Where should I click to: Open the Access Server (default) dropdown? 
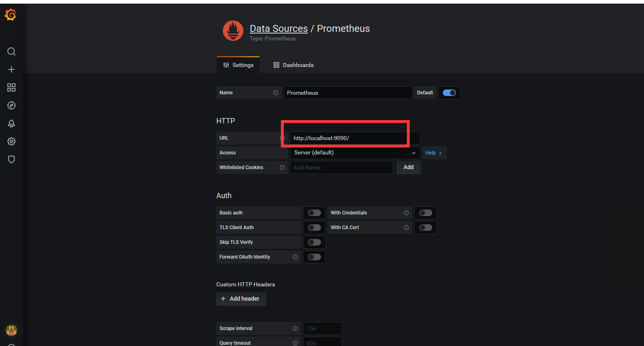point(355,153)
